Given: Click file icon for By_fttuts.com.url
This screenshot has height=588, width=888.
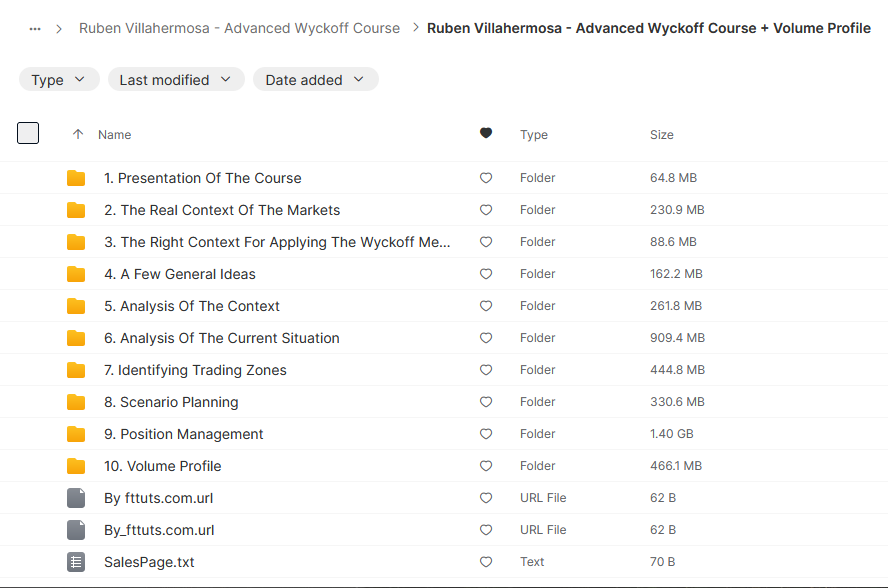Looking at the screenshot, I should (x=76, y=530).
